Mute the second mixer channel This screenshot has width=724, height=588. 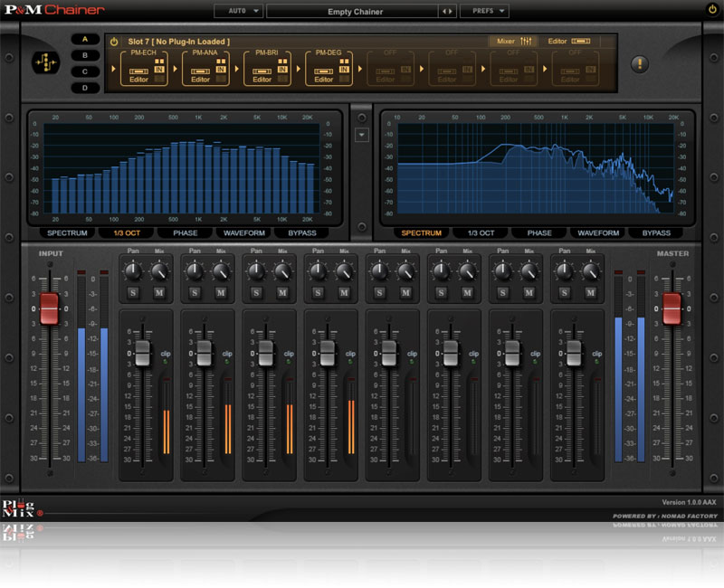click(221, 292)
